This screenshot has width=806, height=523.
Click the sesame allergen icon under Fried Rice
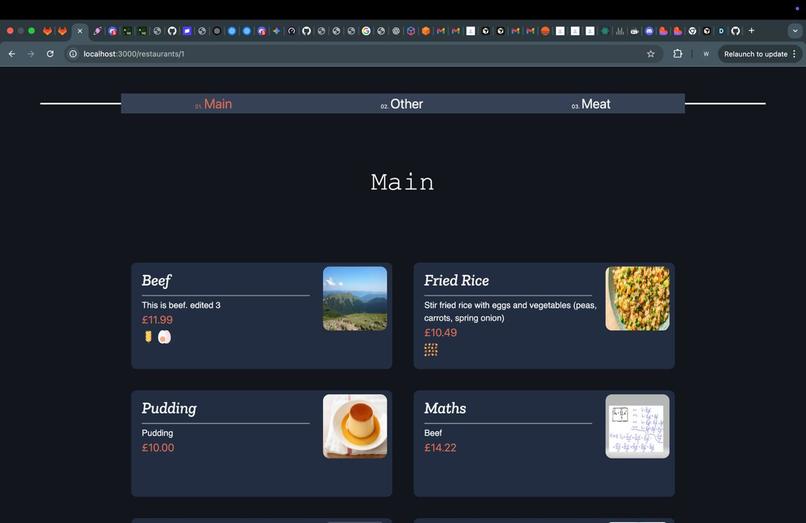click(431, 350)
